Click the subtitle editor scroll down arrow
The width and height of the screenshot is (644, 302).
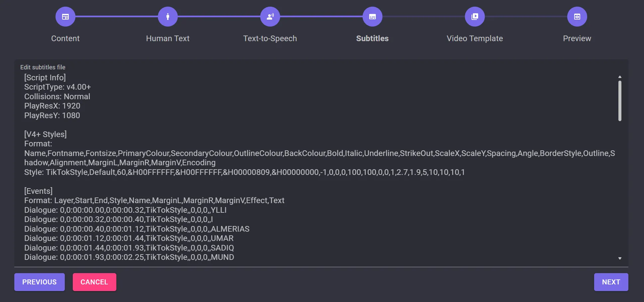[620, 258]
